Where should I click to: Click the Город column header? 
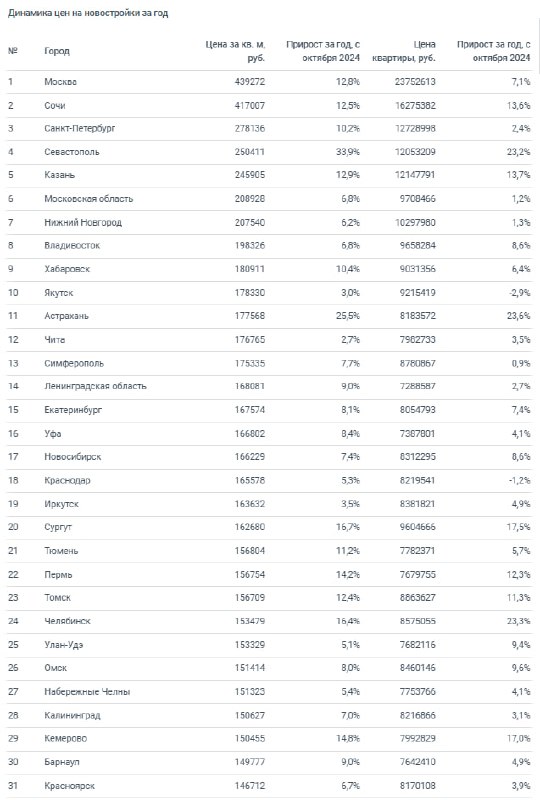(57, 51)
